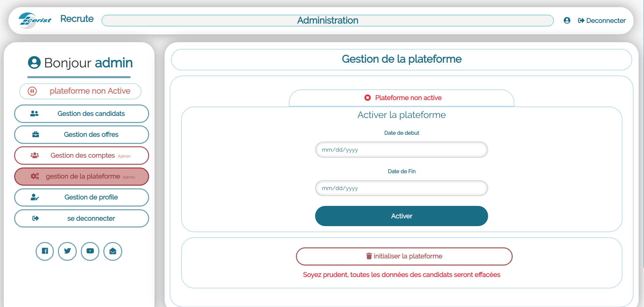Open the YouTube social link
Screen dimensions: 644x307
(90, 251)
